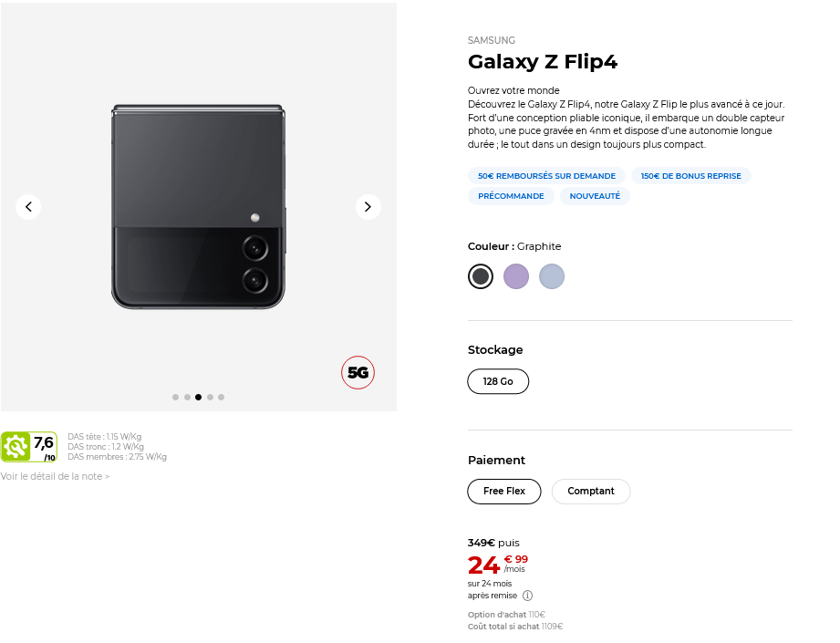
Task: Choose the lavender purple color swatch
Action: click(x=516, y=276)
